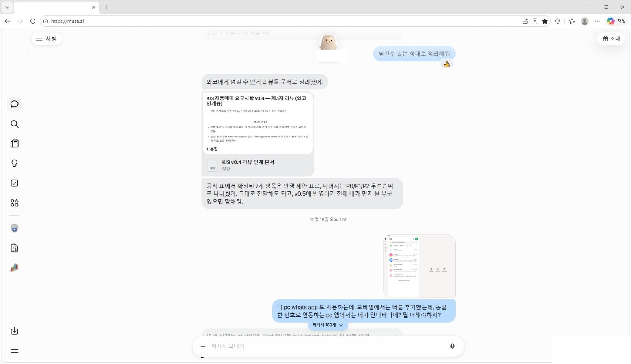Open the 채팅 hamburger menu button
This screenshot has width=631, height=364.
click(47, 39)
